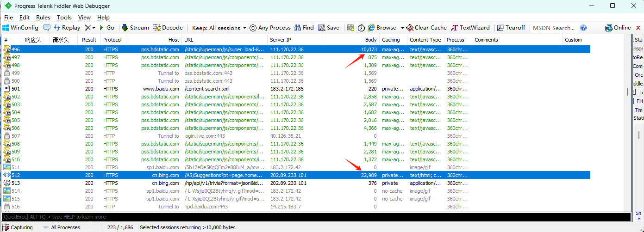Click session 512 HTML icon

(6, 175)
